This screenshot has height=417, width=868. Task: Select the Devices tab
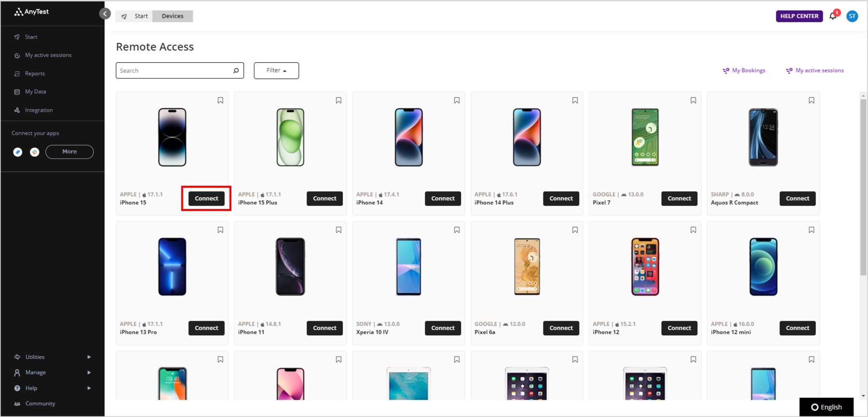173,16
